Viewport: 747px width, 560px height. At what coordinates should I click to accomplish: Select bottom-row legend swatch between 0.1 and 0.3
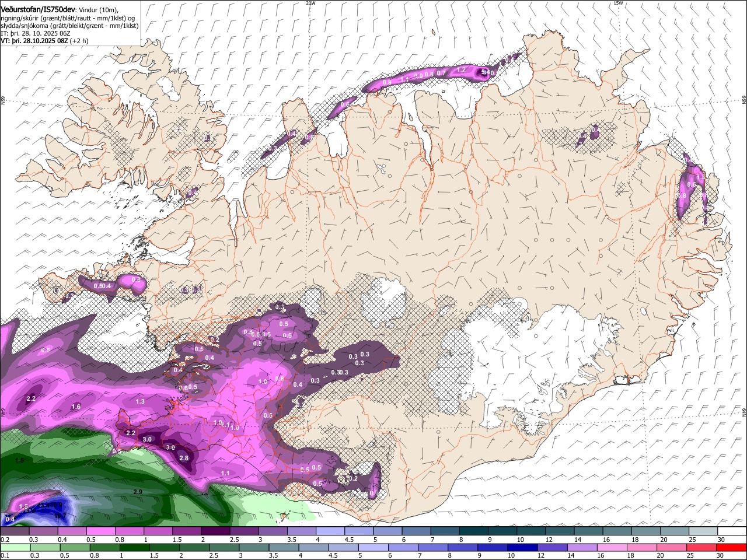point(15,548)
